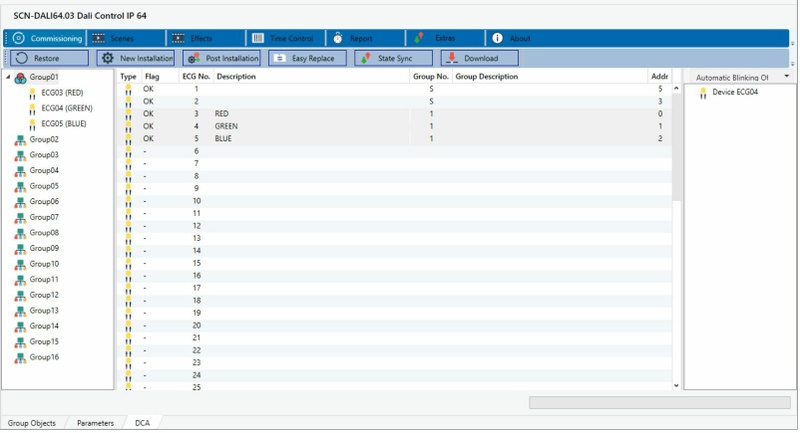Select Group16 in the tree

click(44, 357)
